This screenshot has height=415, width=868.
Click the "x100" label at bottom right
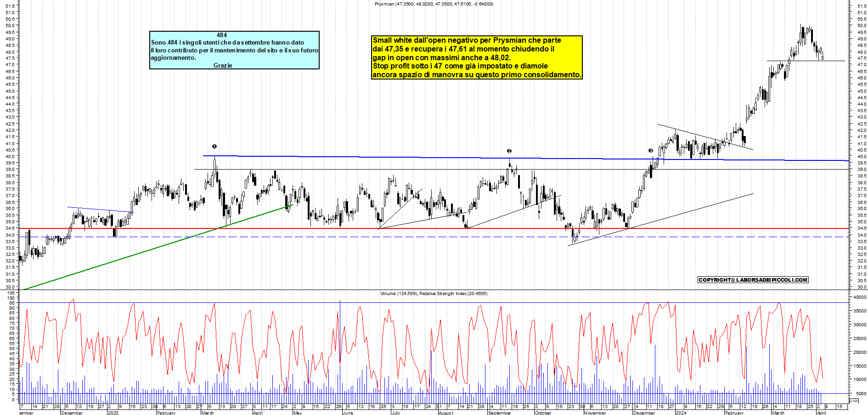tap(854, 401)
